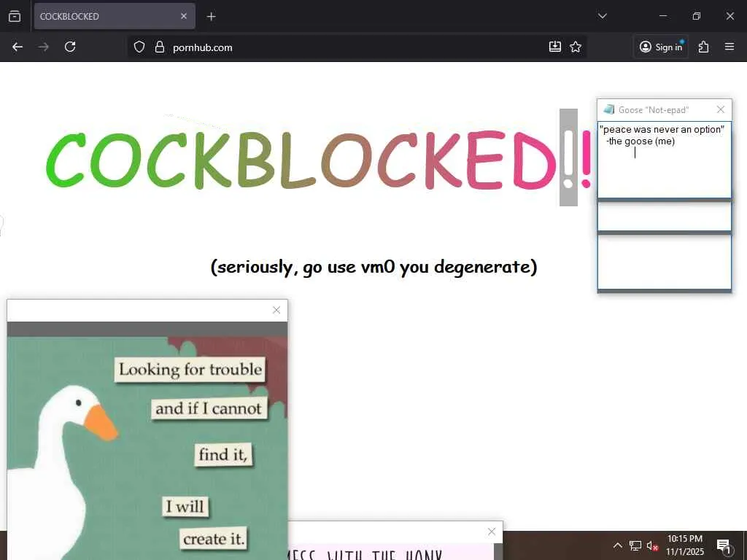Click the Goose Not-epad title bar icon
The width and height of the screenshot is (747, 560).
point(608,109)
